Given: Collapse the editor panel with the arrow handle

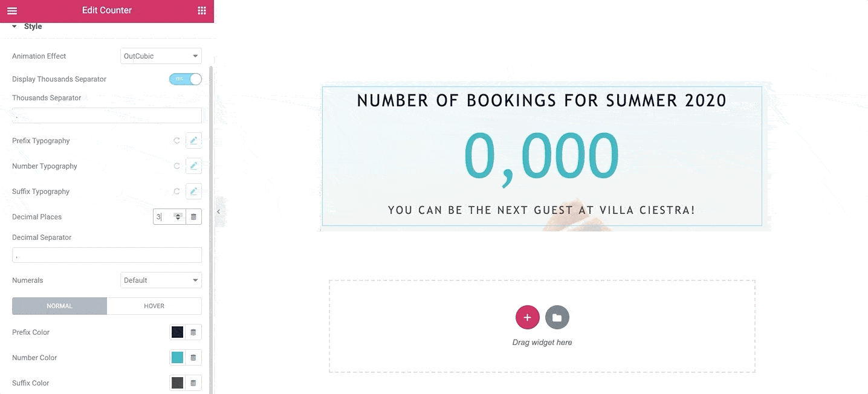Looking at the screenshot, I should coord(218,212).
